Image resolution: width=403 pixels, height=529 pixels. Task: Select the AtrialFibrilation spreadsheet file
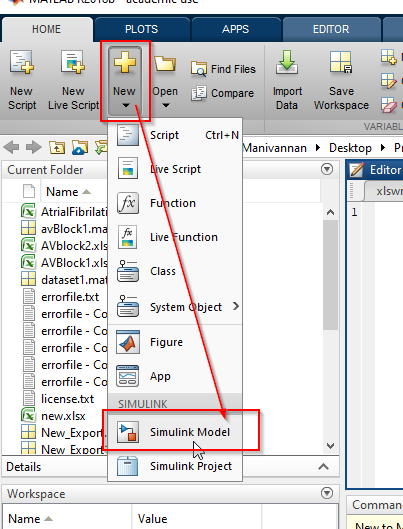74,212
